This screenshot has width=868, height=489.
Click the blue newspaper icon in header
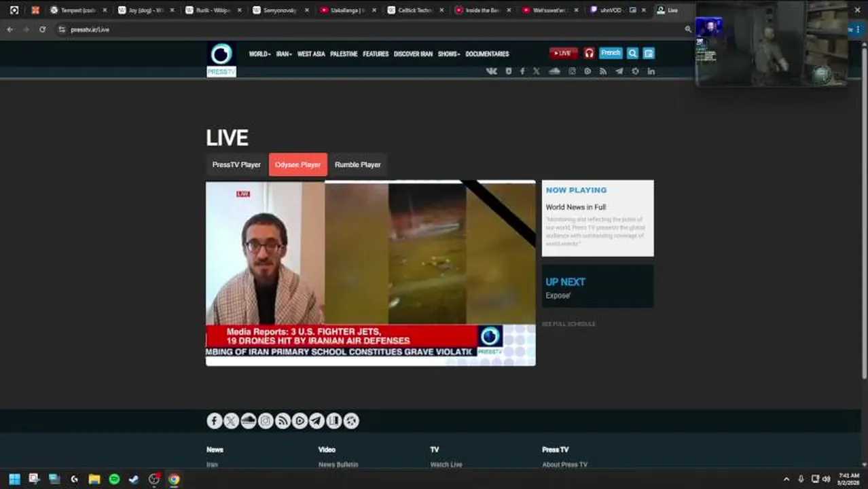(x=649, y=53)
